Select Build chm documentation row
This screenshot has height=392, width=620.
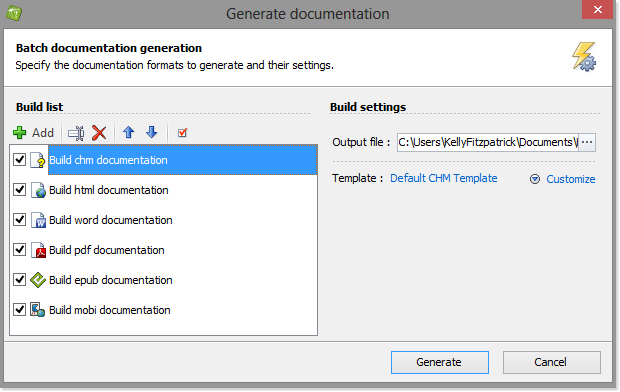pos(182,160)
